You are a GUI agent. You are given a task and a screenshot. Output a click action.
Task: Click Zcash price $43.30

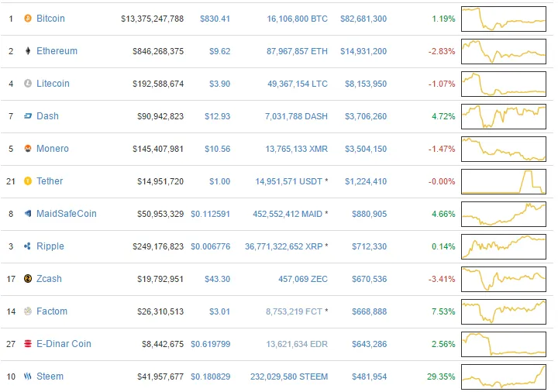(x=218, y=279)
